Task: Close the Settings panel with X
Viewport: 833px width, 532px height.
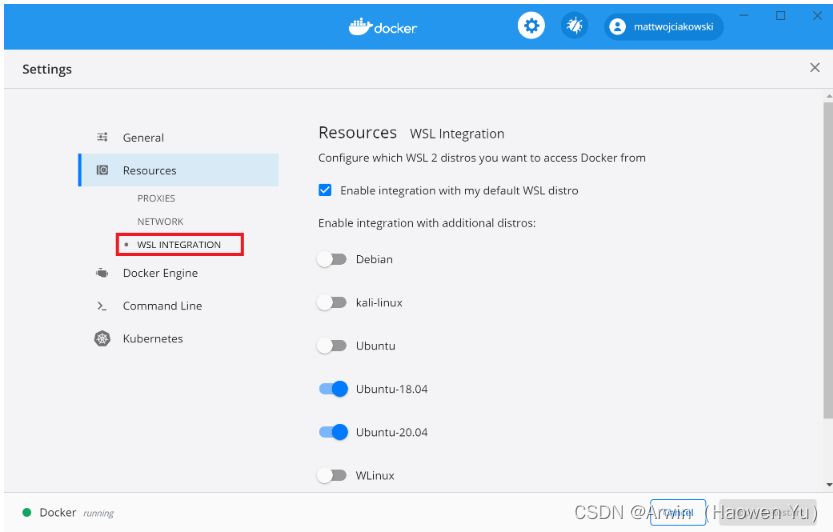Action: [x=815, y=67]
